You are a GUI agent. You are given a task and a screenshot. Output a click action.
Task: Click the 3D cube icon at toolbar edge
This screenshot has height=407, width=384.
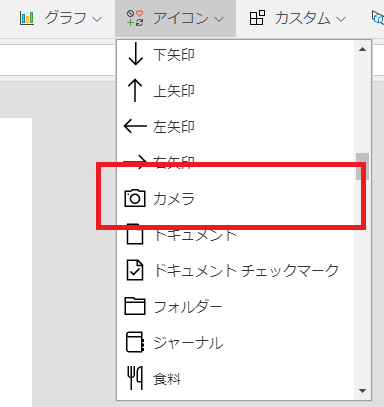click(x=378, y=18)
